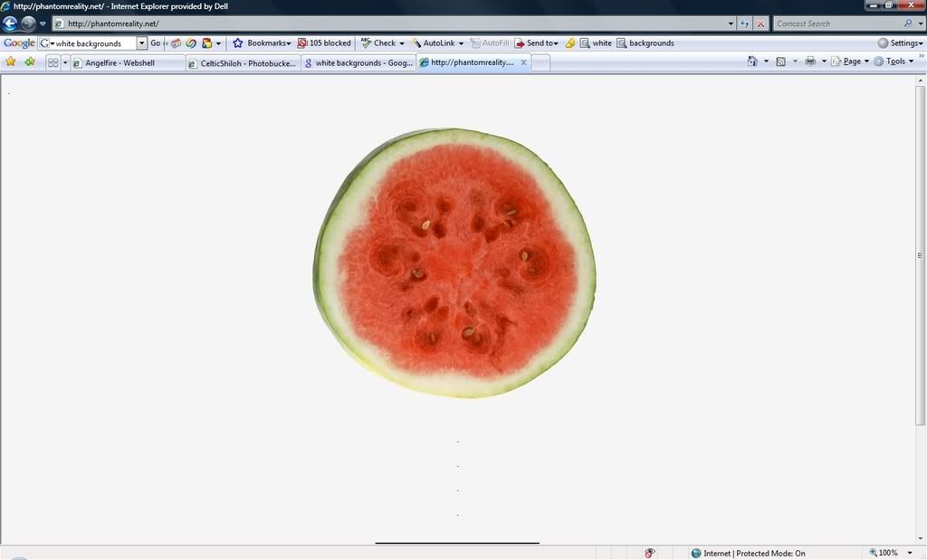
Task: Expand the Home button dropdown
Action: (766, 62)
